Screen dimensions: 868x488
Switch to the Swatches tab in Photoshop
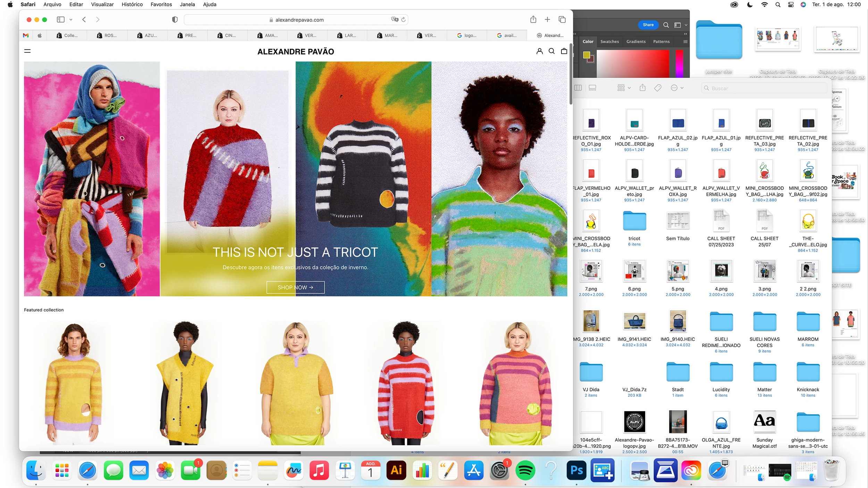point(610,42)
